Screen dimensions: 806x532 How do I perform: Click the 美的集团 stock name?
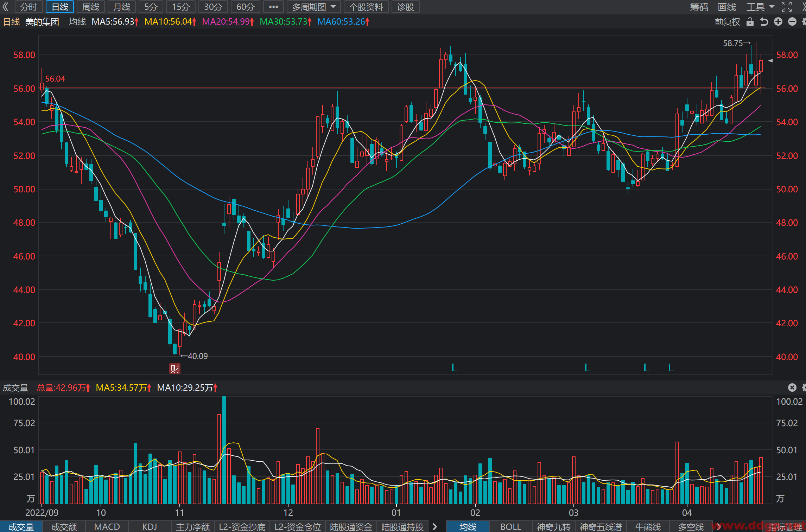pos(42,22)
